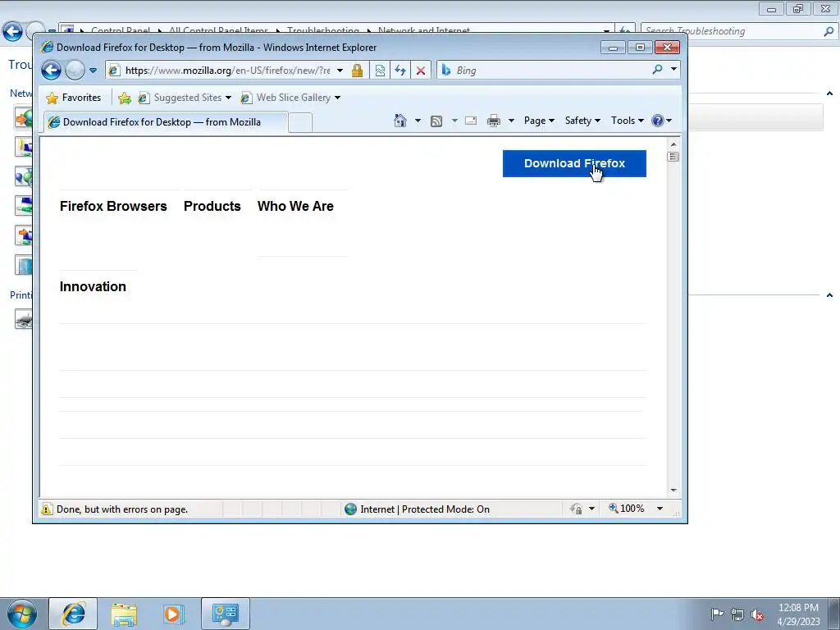Click Control Panel taskbar icon
The width and height of the screenshot is (840, 630).
point(225,614)
